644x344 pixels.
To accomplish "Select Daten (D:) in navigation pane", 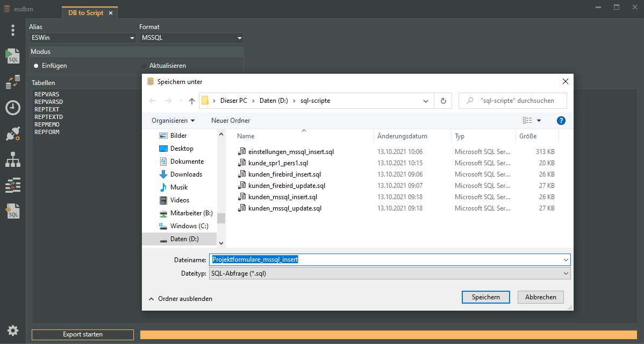I will point(184,239).
